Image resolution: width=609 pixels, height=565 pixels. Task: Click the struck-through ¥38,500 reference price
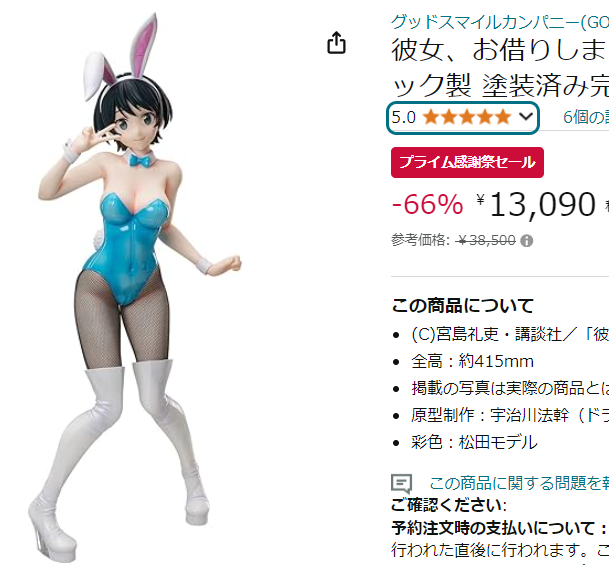coord(486,241)
